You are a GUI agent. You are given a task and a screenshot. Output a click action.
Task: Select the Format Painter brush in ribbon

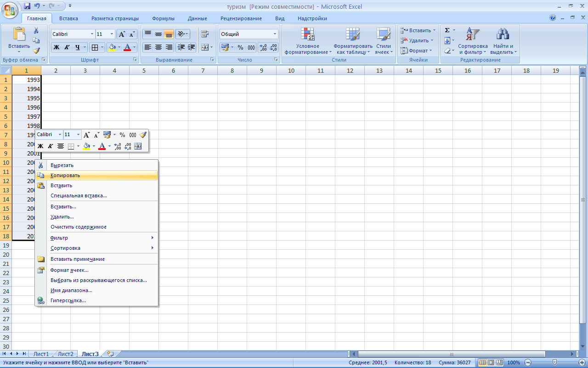[x=36, y=51]
